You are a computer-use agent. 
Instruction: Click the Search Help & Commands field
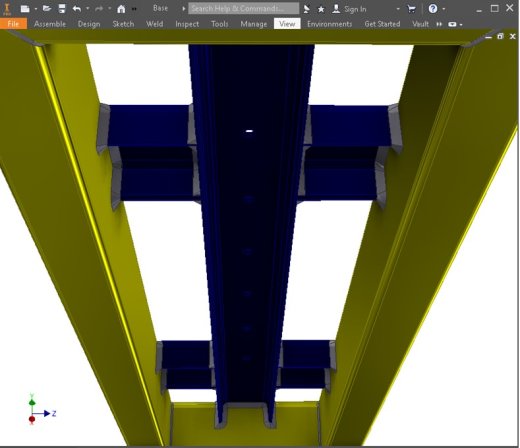(243, 9)
